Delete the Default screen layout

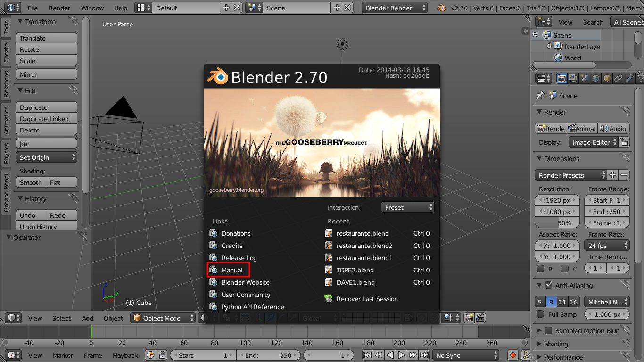[237, 8]
